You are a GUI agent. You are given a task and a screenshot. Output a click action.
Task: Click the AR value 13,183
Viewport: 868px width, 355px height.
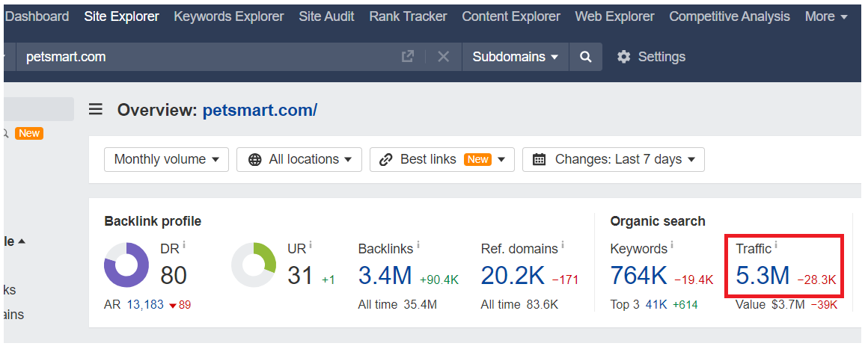click(145, 305)
